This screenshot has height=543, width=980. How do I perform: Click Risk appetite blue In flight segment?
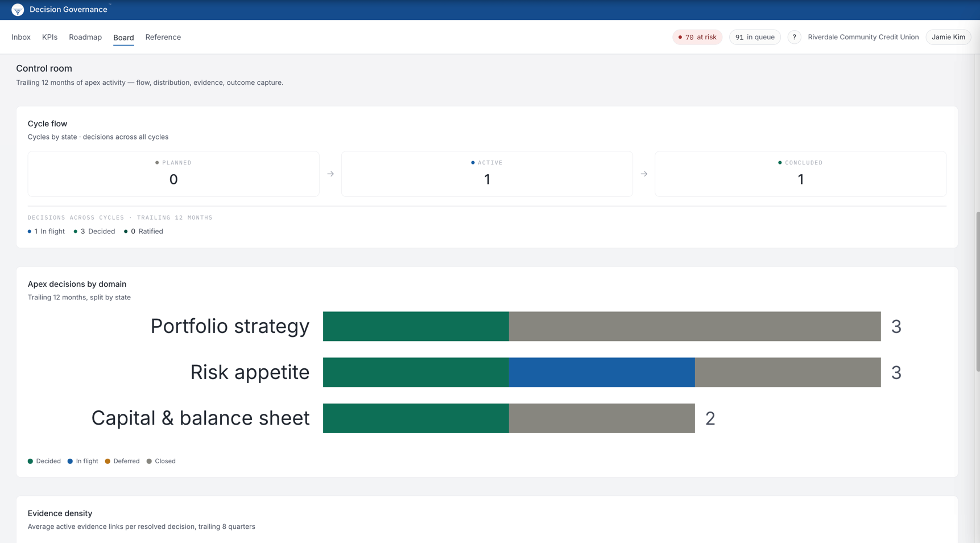pyautogui.click(x=602, y=372)
